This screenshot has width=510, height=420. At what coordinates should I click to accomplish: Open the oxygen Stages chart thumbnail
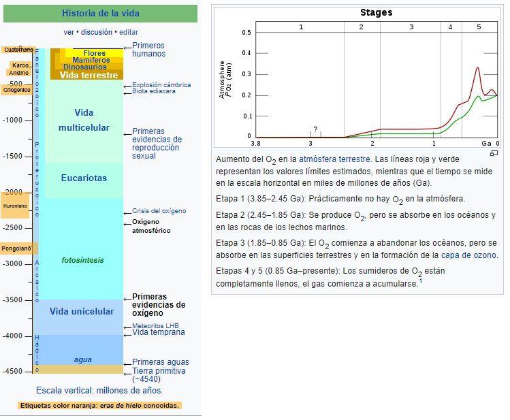(357, 77)
